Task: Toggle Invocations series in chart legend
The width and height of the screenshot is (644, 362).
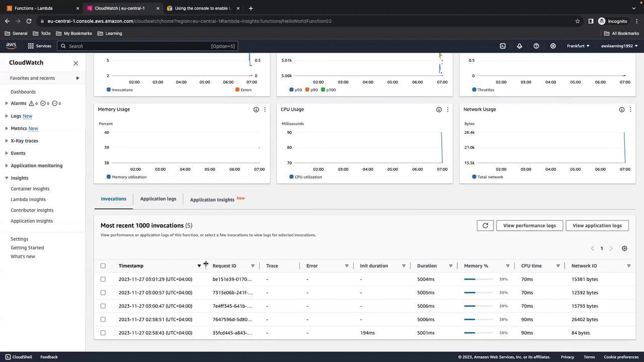Action: coord(120,89)
